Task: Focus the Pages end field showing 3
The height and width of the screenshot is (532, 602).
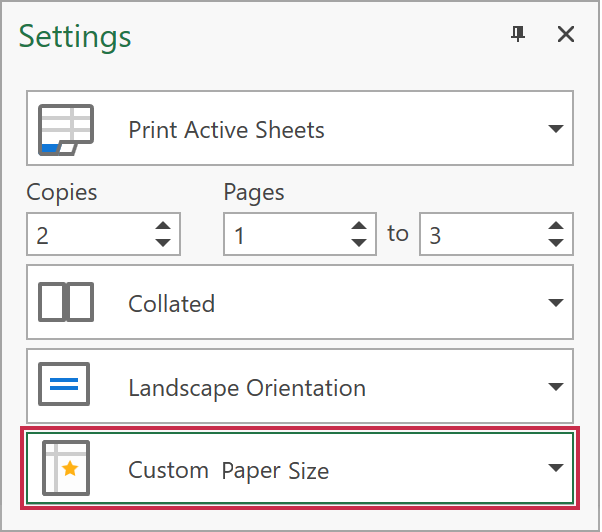Action: [480, 235]
